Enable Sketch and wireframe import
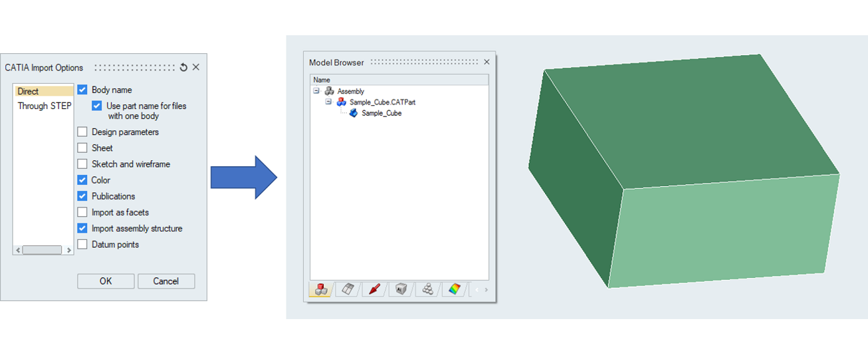Viewport: 868px width, 361px height. tap(82, 164)
